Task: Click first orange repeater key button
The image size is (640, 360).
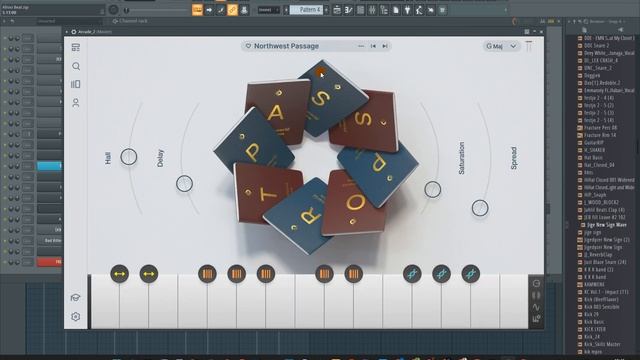Action: (207, 274)
